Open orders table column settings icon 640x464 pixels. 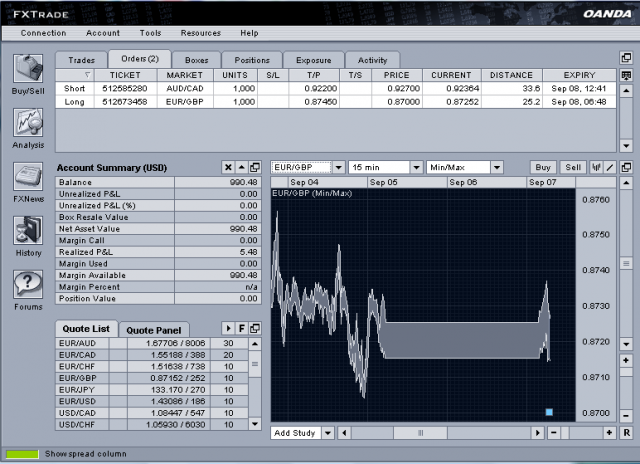[626, 75]
